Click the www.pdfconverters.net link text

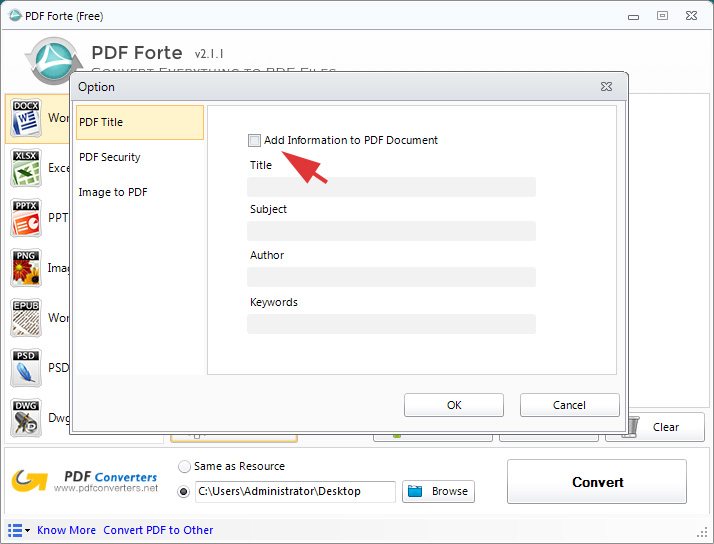(x=106, y=488)
